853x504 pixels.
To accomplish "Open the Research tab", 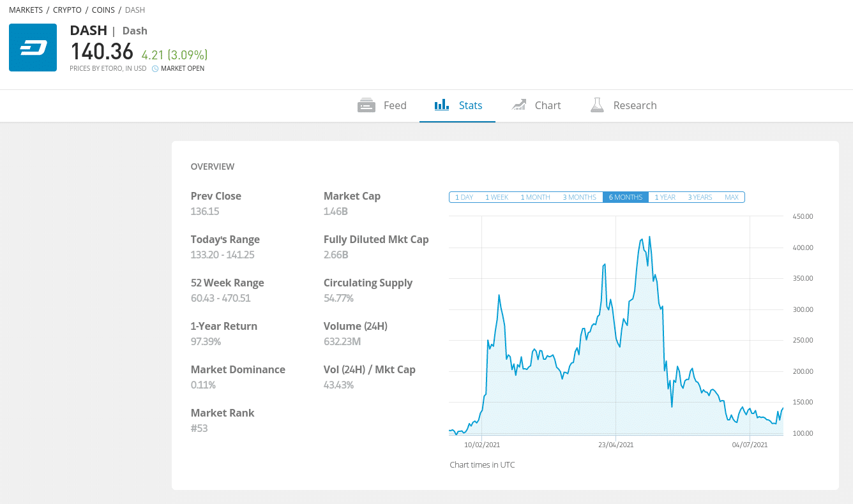I will point(624,105).
